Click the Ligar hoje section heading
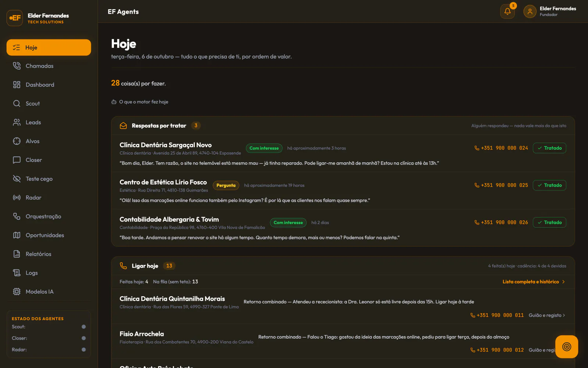The width and height of the screenshot is (588, 368). [x=145, y=266]
